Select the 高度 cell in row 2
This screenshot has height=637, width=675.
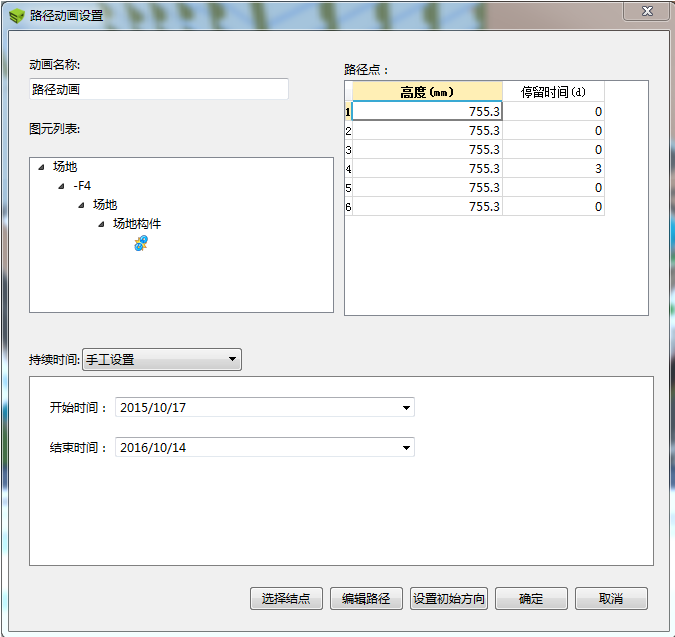pyautogui.click(x=427, y=130)
